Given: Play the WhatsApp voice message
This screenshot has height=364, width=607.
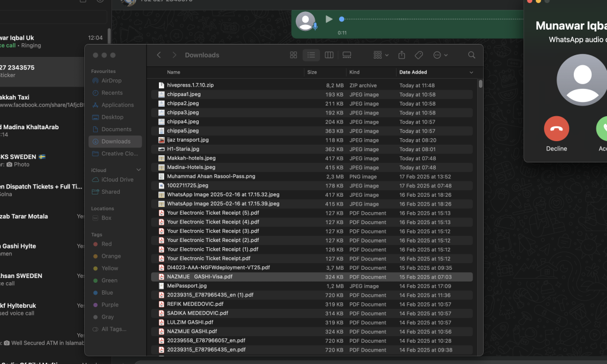Looking at the screenshot, I should [329, 20].
